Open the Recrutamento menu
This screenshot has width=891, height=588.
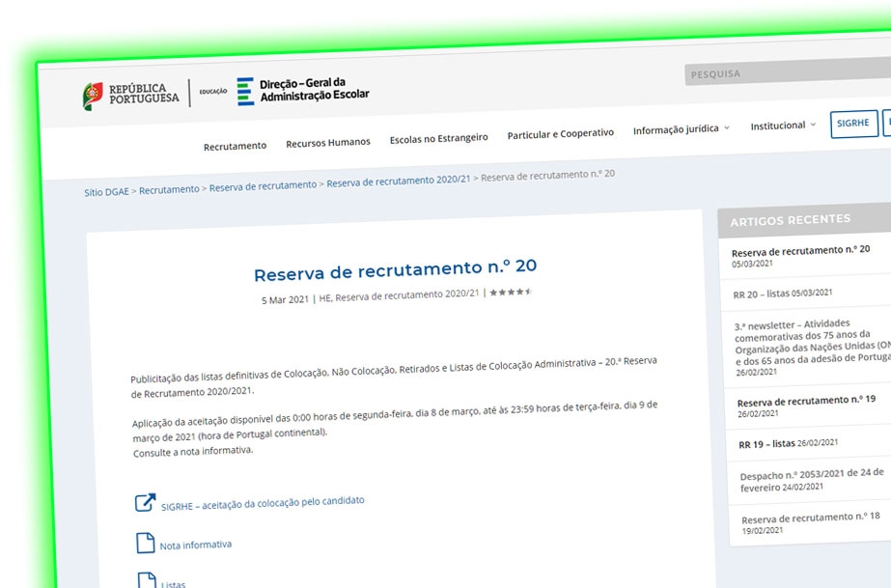(235, 145)
